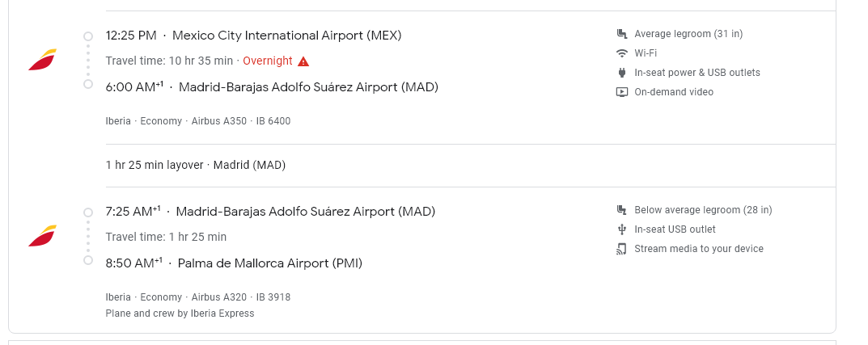Click the seat icon beside Average legroom (31 in)

(621, 34)
